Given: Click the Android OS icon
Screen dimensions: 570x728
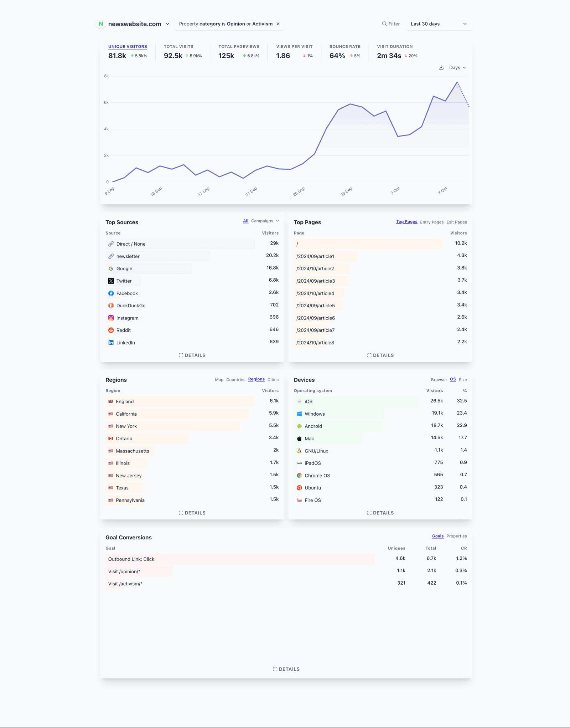Looking at the screenshot, I should (299, 426).
